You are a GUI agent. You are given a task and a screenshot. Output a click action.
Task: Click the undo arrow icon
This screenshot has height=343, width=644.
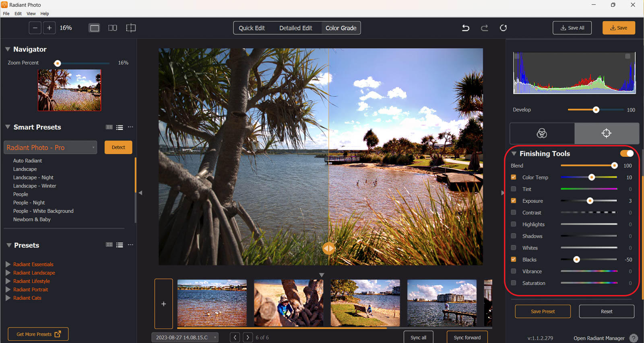pos(466,28)
